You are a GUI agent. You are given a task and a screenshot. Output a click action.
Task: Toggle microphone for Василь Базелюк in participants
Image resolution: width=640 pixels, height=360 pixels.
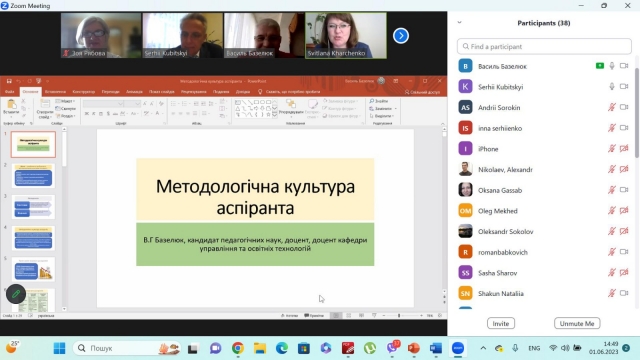611,66
